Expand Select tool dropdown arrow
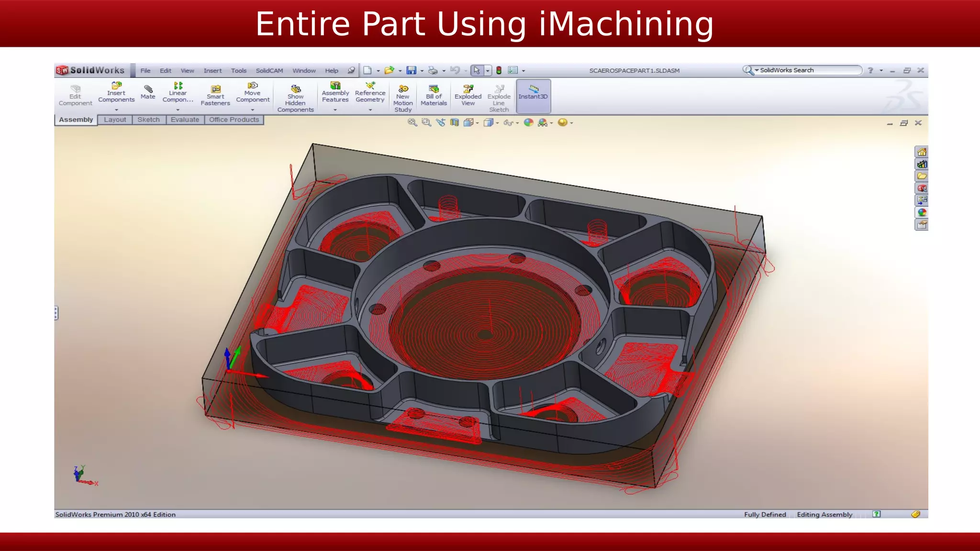 pyautogui.click(x=488, y=71)
